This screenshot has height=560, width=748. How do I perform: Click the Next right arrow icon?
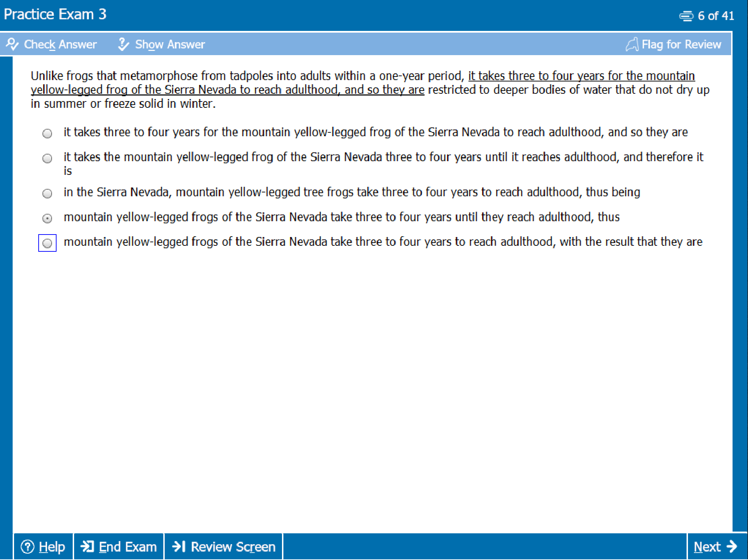[732, 546]
